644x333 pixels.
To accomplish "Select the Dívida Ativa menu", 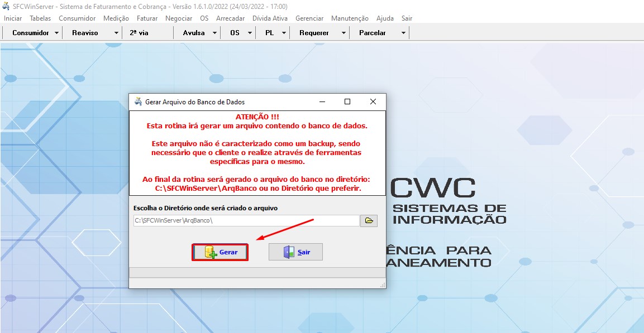I will click(x=270, y=18).
